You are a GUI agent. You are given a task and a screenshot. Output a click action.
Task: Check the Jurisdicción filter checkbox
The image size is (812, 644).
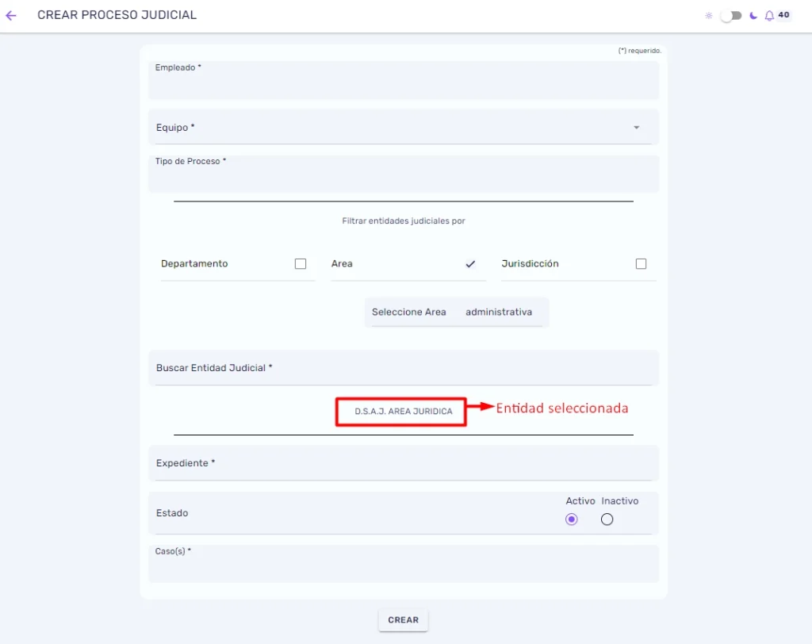point(641,264)
